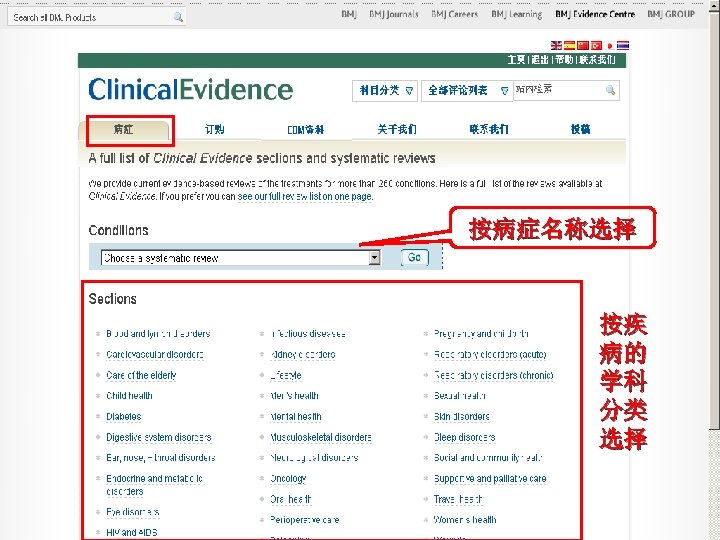
Task: Open the Men's health section
Action: pos(294,396)
